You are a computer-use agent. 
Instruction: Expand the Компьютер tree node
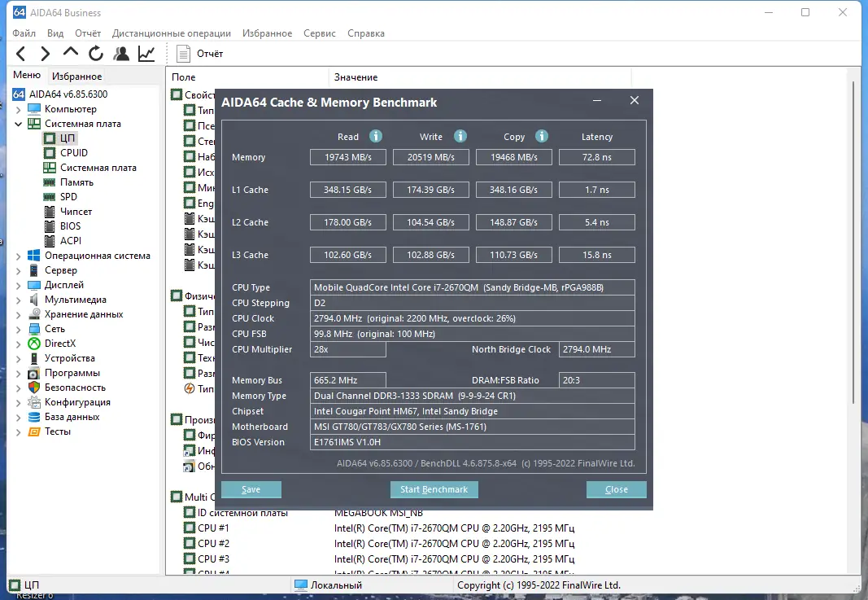[x=18, y=110]
